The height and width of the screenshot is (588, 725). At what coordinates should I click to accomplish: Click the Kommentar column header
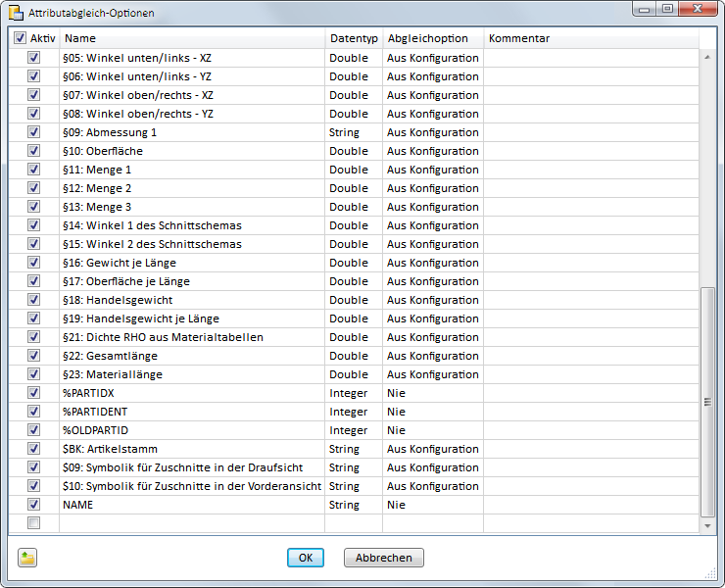592,38
